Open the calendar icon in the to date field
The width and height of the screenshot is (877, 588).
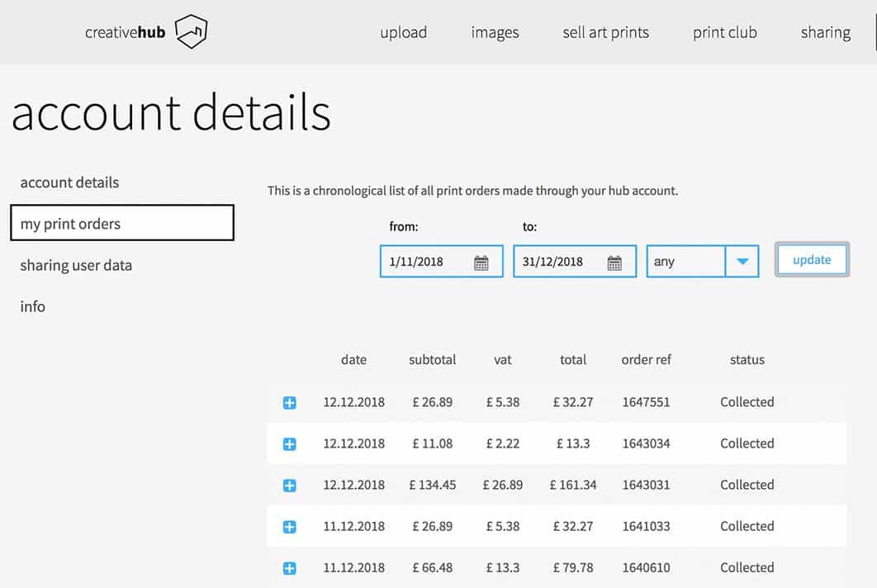point(614,262)
